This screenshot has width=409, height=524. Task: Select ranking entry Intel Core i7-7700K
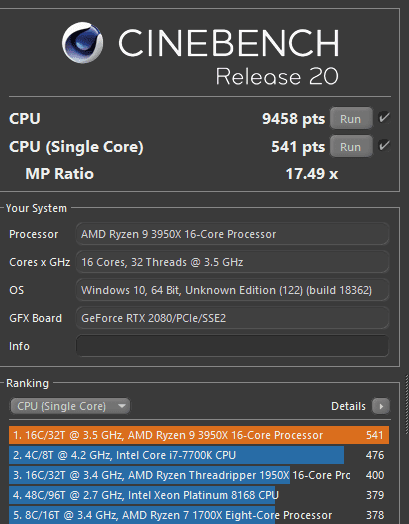[199, 455]
